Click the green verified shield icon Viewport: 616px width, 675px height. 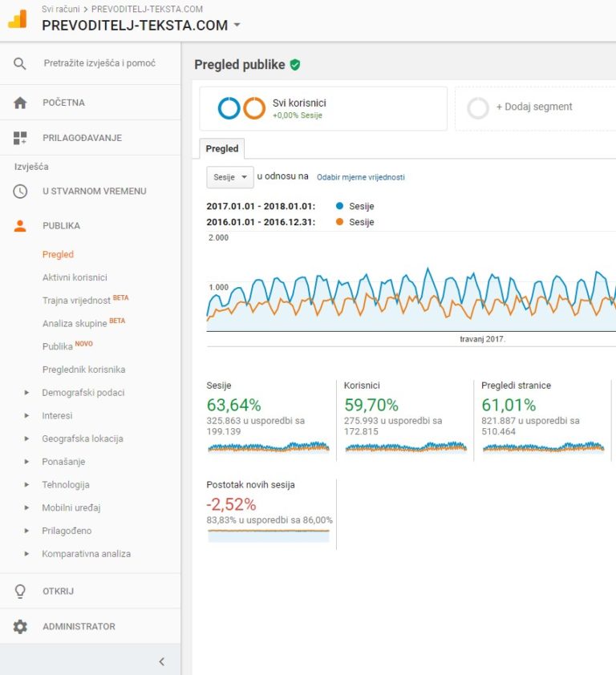tap(294, 65)
